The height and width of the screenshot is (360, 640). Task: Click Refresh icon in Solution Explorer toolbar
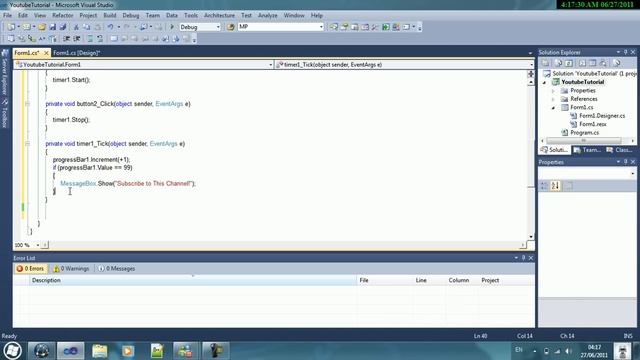coord(569,63)
